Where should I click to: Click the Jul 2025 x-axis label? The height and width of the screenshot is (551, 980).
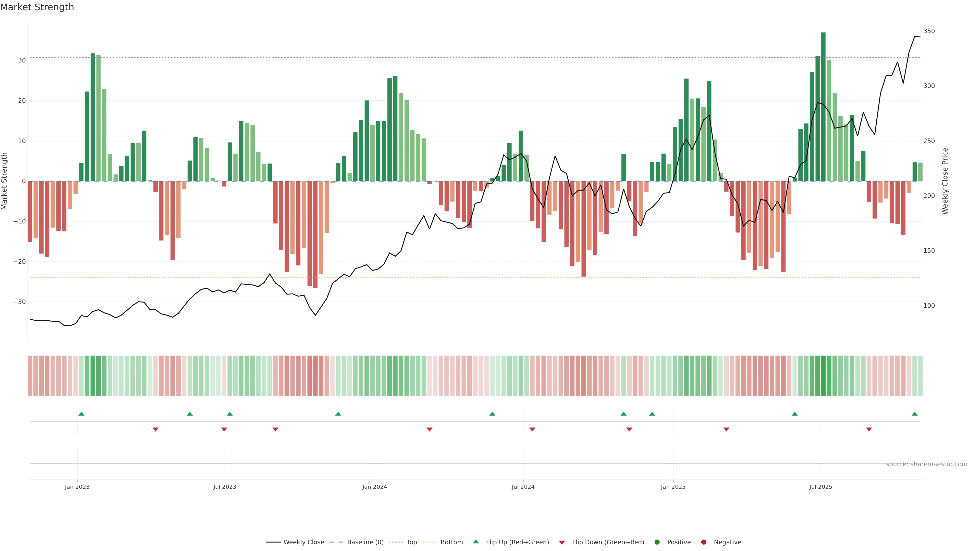[820, 487]
